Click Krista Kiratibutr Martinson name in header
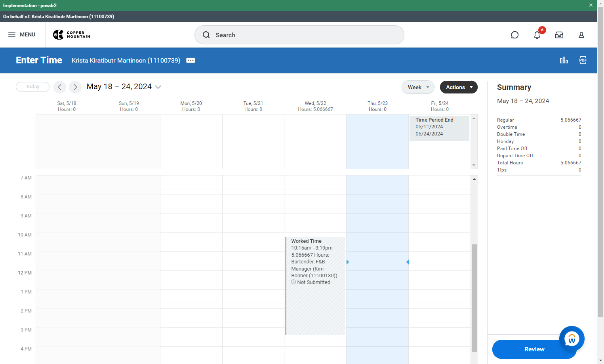This screenshot has width=604, height=364. coord(126,61)
